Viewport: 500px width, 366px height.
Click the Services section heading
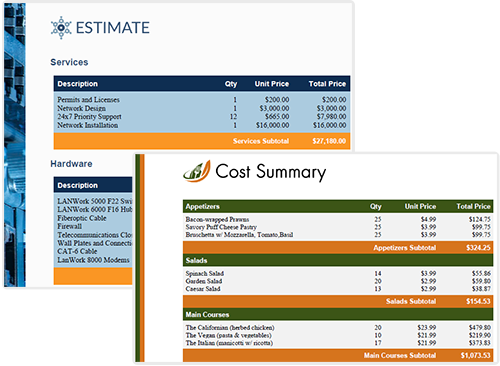click(x=69, y=62)
